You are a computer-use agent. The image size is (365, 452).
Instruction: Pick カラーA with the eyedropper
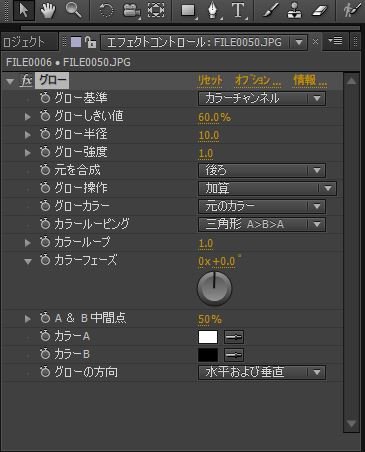point(233,337)
